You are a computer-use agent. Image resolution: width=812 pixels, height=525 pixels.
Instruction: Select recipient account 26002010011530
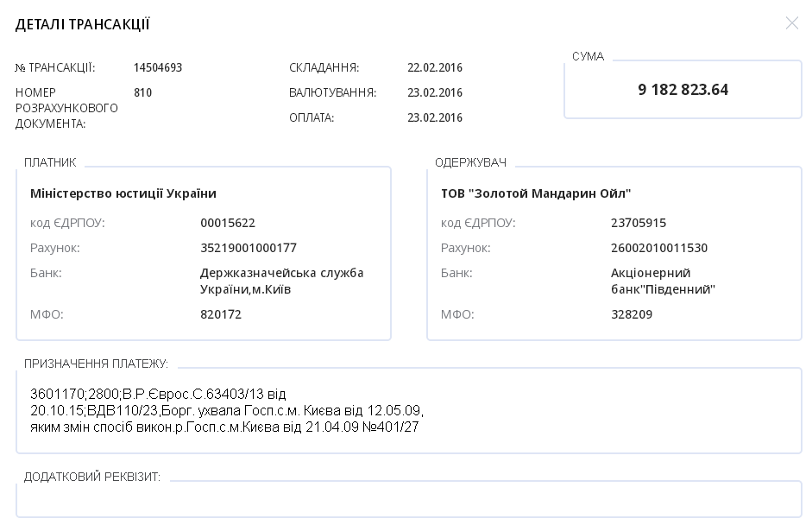coord(659,248)
